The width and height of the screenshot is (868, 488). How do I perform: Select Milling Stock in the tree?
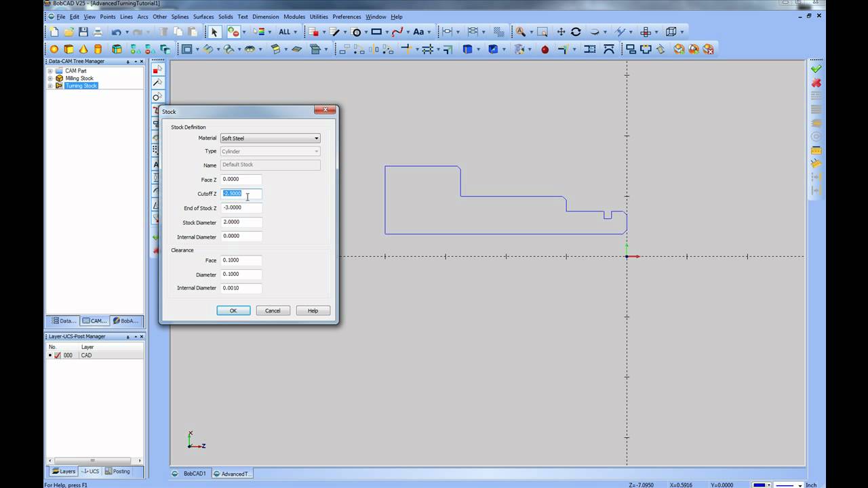tap(79, 78)
